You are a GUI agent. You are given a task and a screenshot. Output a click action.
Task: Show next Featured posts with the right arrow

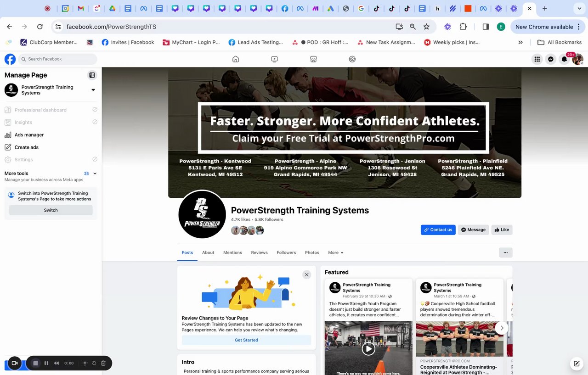pos(502,328)
